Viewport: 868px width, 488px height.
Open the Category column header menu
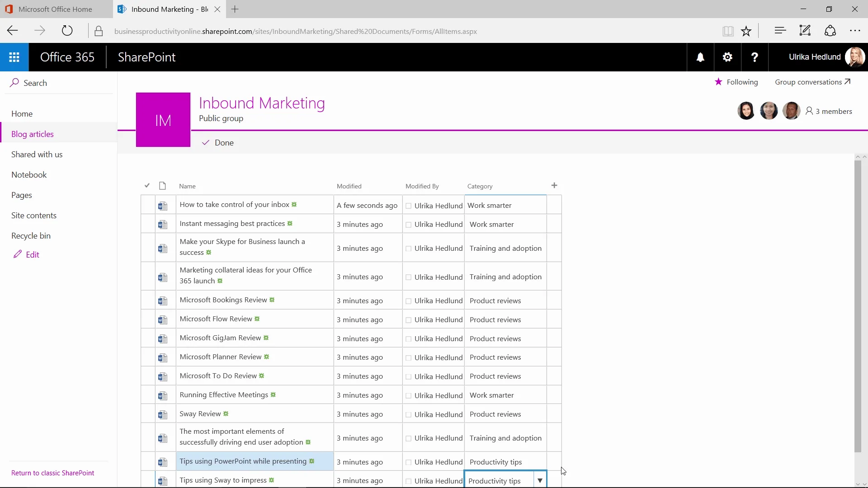pyautogui.click(x=480, y=186)
